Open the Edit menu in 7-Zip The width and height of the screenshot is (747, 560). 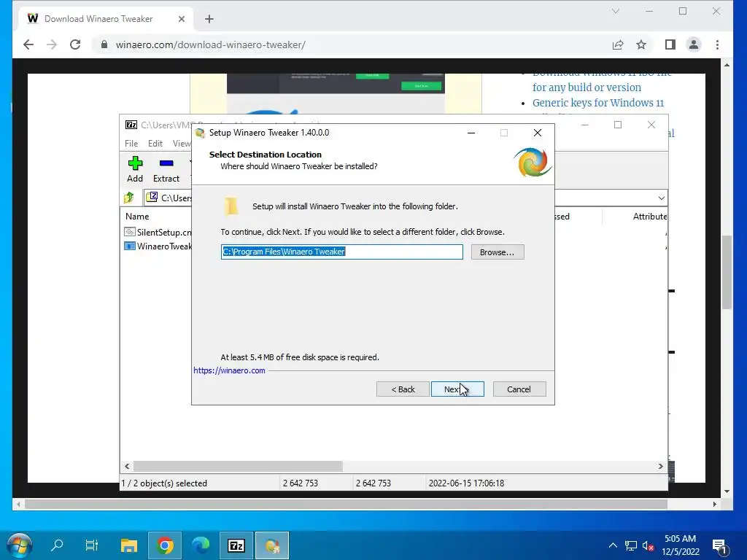(155, 144)
